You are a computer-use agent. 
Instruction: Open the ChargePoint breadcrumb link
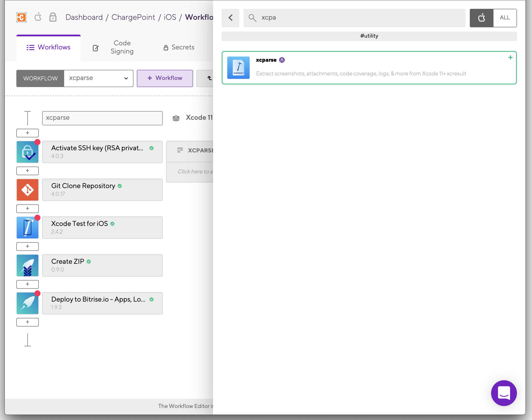[x=133, y=17]
